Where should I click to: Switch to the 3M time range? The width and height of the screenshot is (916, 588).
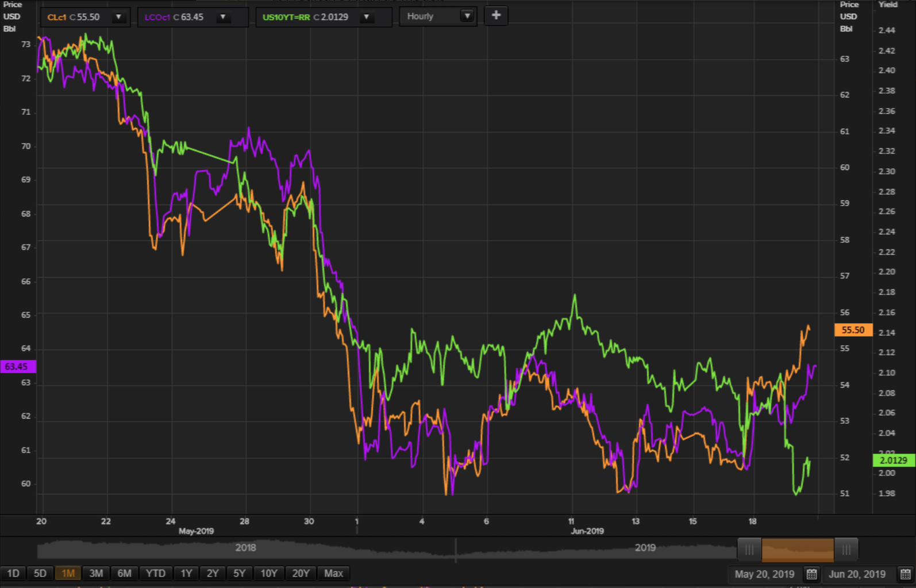point(96,574)
